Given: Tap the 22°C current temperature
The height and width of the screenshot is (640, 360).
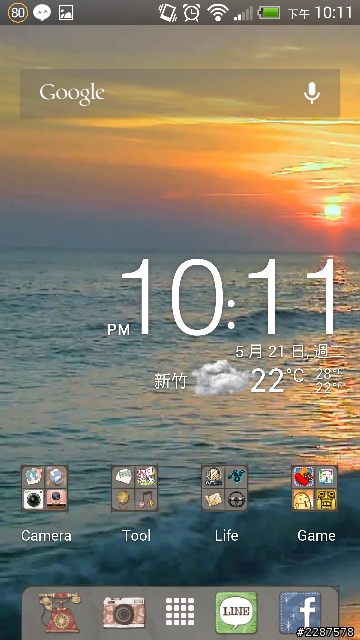Looking at the screenshot, I should click(x=278, y=380).
